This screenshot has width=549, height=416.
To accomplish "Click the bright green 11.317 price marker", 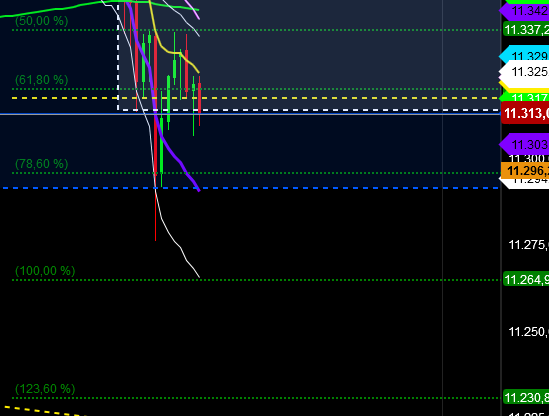I will (524, 97).
